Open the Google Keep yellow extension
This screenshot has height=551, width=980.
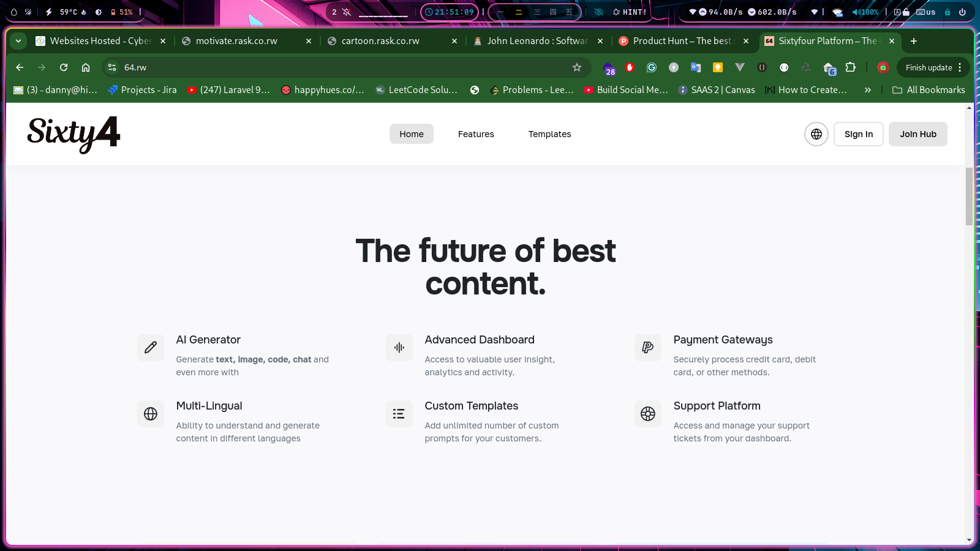(x=718, y=67)
